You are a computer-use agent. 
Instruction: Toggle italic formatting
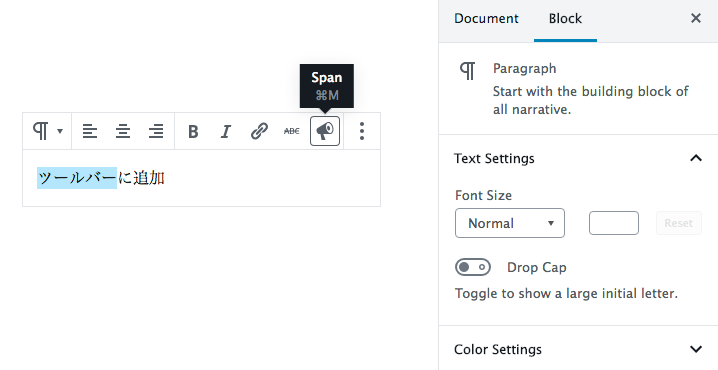pos(226,131)
